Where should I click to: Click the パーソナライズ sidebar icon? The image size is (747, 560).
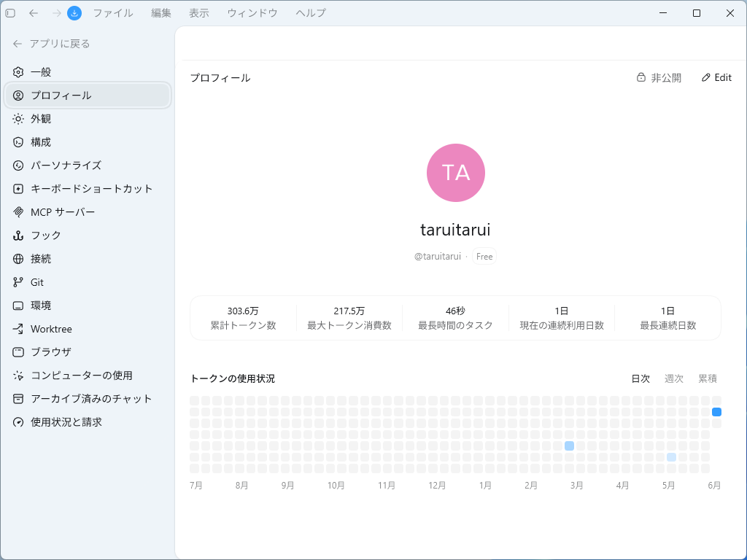pos(18,166)
